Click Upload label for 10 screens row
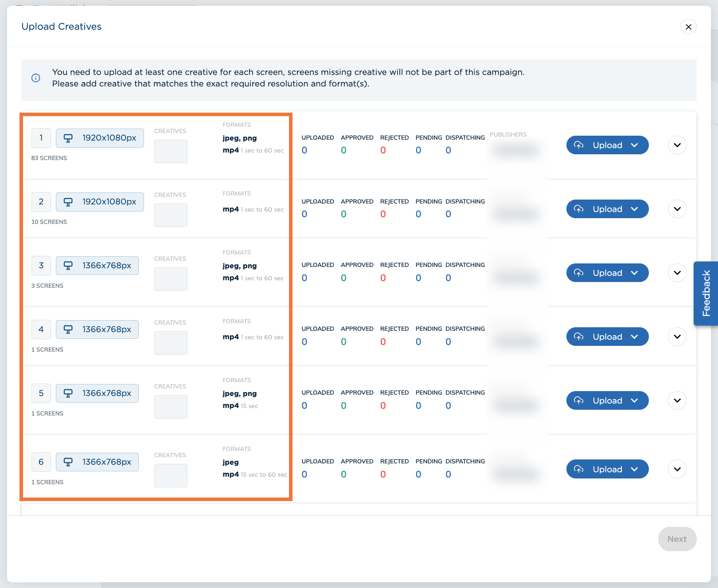 607,209
